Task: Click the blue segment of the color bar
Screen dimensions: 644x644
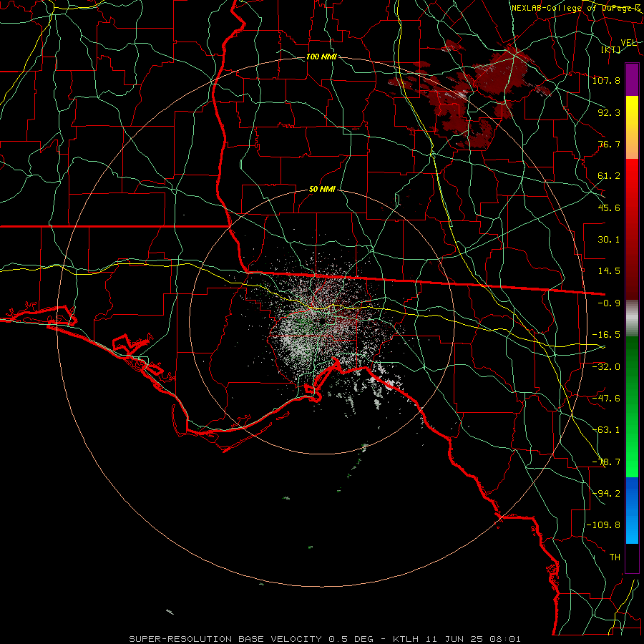Action: 632,510
